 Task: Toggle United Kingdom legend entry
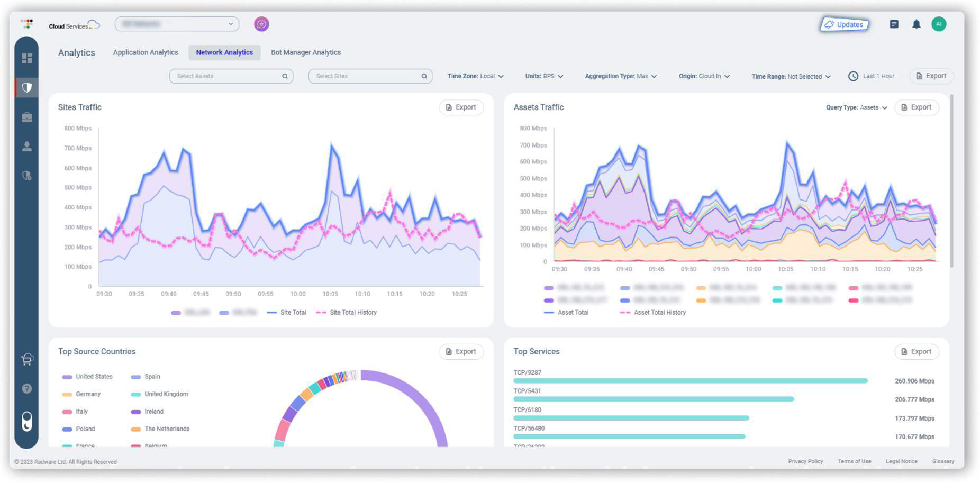click(159, 394)
